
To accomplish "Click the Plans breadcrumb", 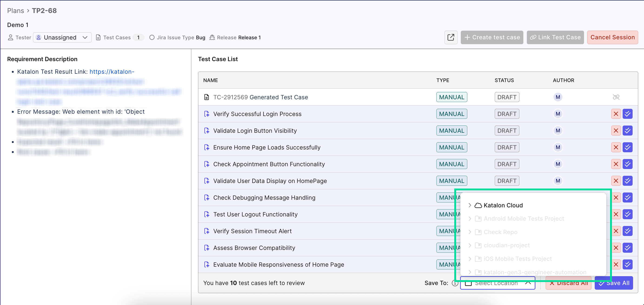I will 15,10.
